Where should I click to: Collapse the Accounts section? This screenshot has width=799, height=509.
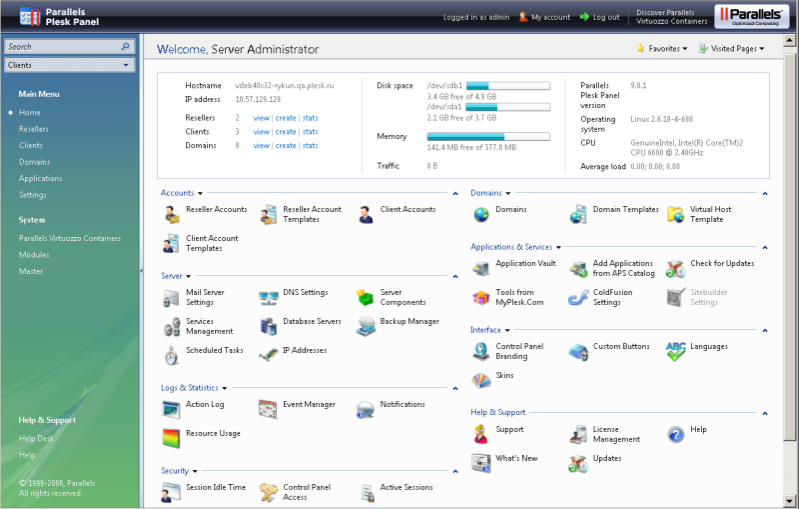(456, 194)
